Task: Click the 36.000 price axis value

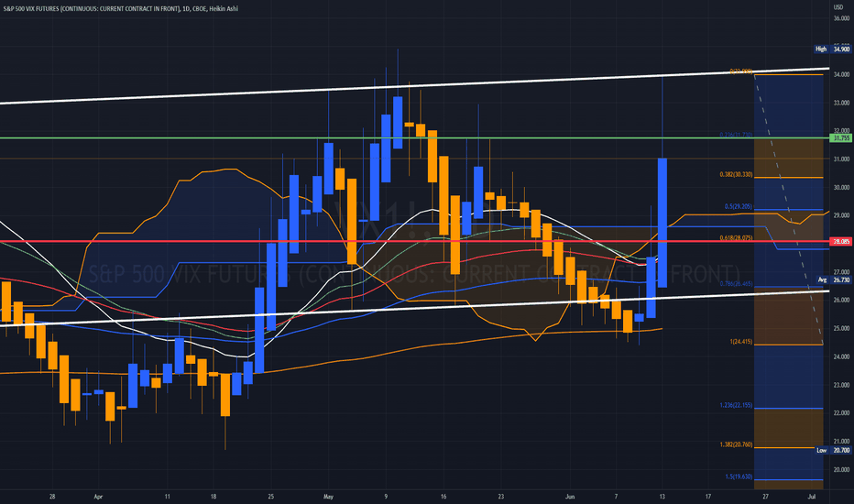Action: 841,18
